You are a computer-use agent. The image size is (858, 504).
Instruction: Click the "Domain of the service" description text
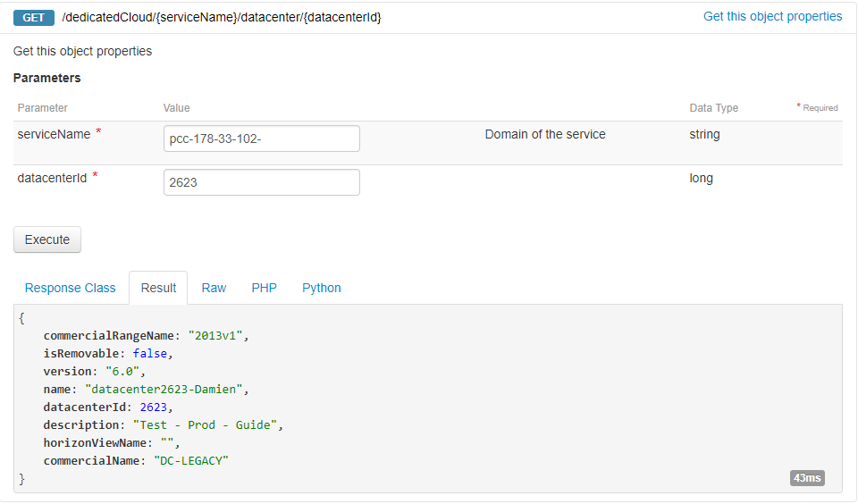[x=545, y=134]
